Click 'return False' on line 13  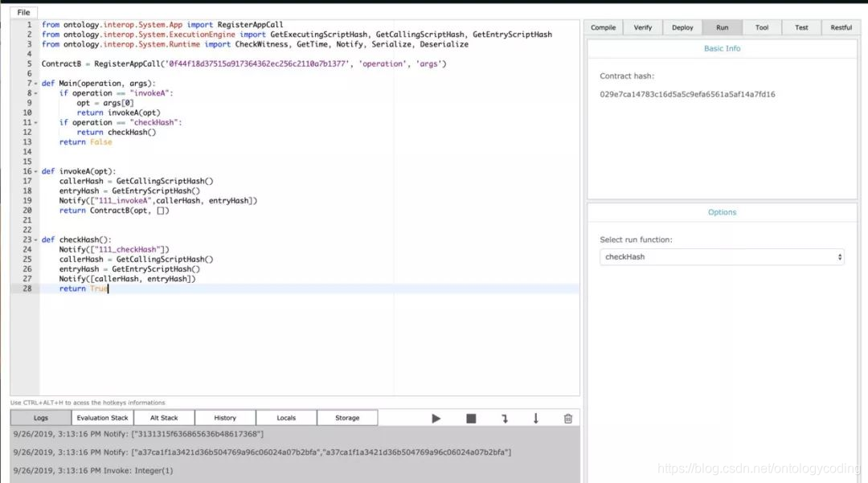(x=86, y=142)
